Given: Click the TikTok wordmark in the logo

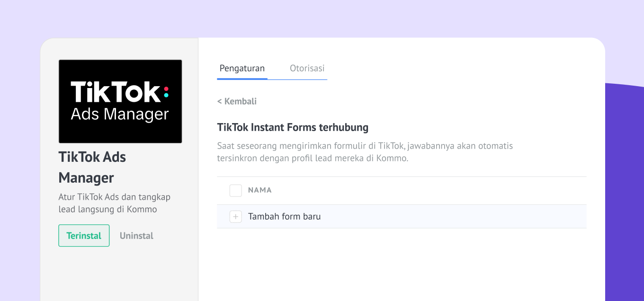Looking at the screenshot, I should point(116,92).
